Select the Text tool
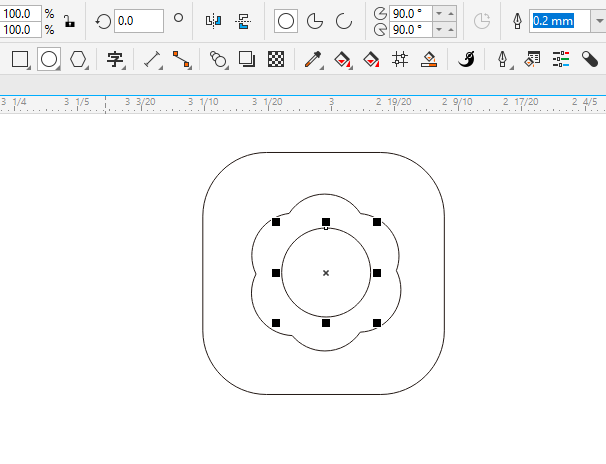Image resolution: width=606 pixels, height=464 pixels. (115, 59)
